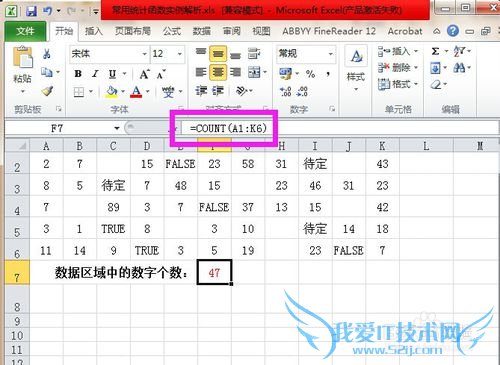Click bottom align icon
Screen dimensions: 500x365
pyautogui.click(x=235, y=55)
